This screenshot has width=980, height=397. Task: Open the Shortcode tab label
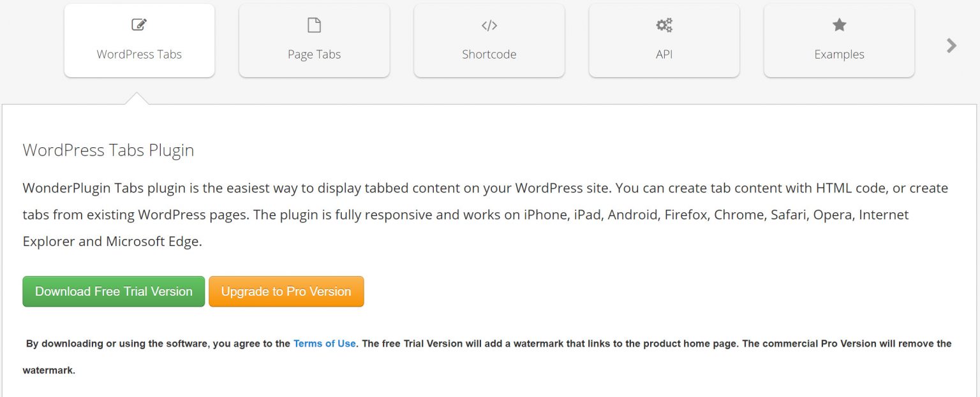point(489,54)
